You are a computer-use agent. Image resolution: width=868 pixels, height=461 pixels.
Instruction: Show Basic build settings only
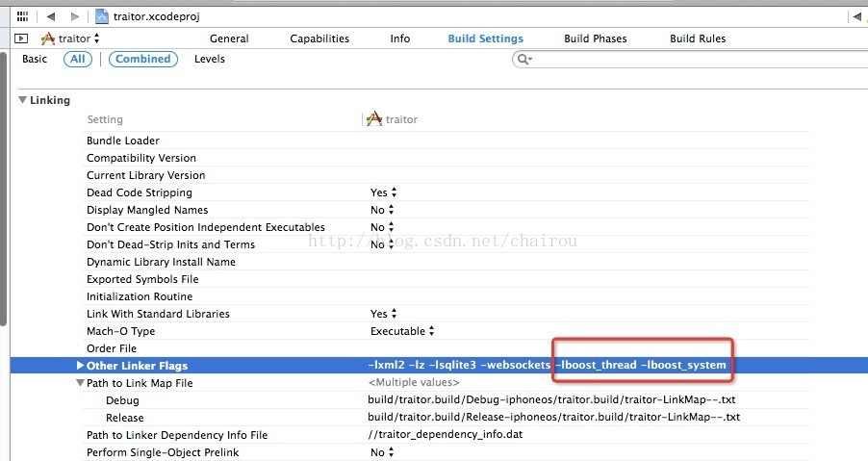pyautogui.click(x=35, y=59)
